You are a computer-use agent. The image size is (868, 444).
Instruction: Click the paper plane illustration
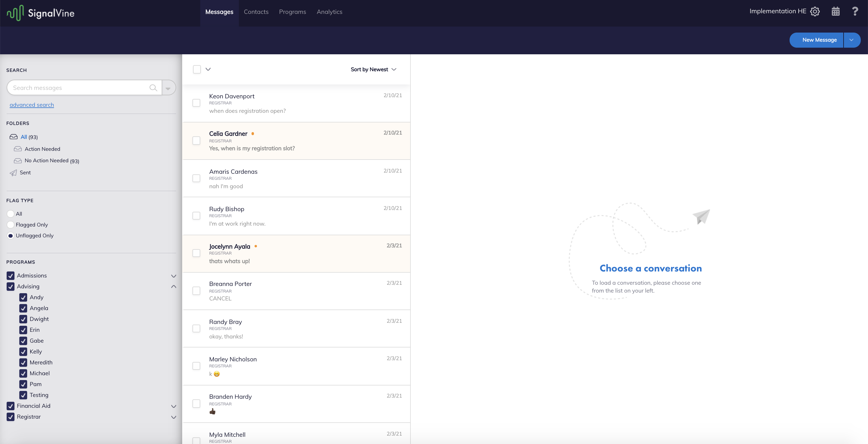pyautogui.click(x=702, y=217)
